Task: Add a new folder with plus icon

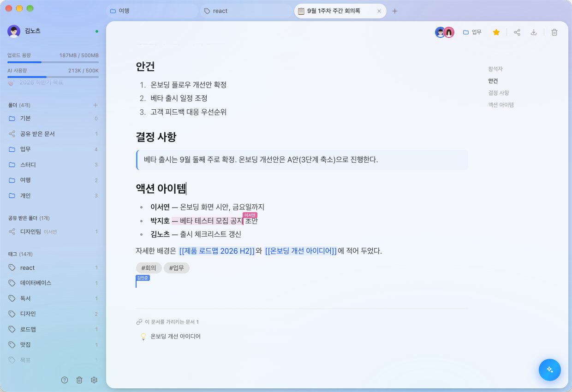Action: (x=95, y=105)
